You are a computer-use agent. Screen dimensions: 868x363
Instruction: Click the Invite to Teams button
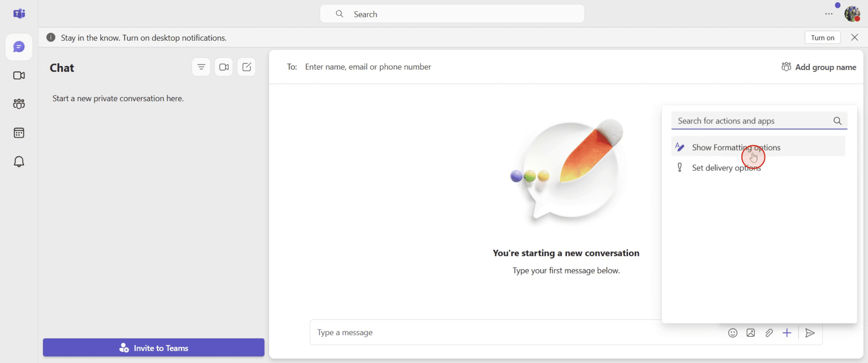[154, 347]
